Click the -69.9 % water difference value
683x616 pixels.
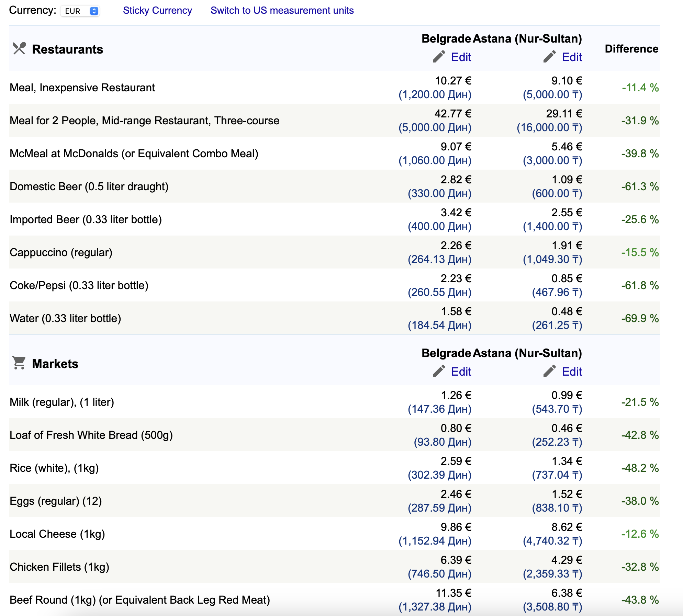(x=640, y=318)
